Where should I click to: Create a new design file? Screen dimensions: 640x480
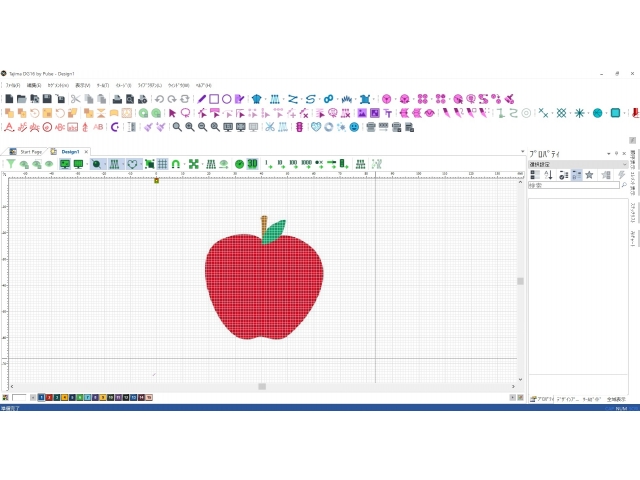point(9,99)
